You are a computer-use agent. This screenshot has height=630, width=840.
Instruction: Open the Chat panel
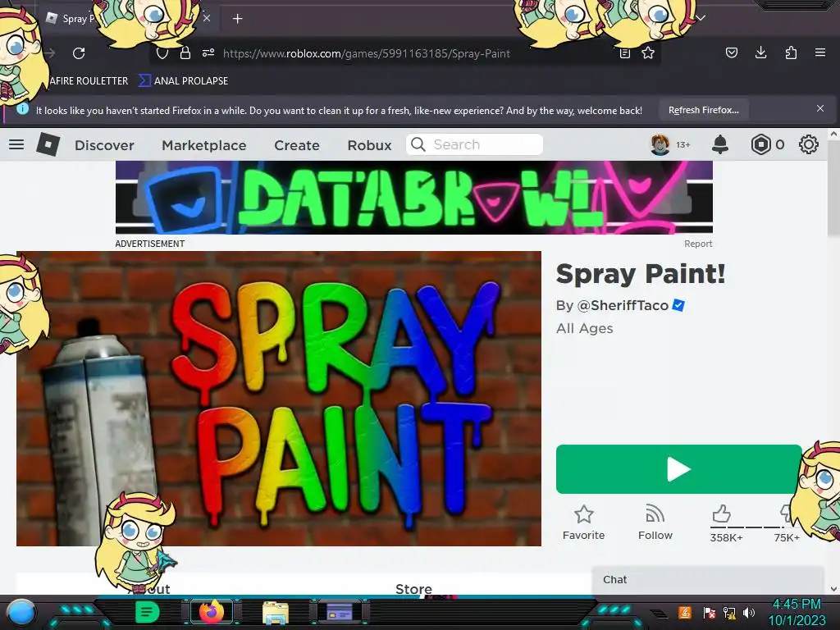(x=707, y=580)
